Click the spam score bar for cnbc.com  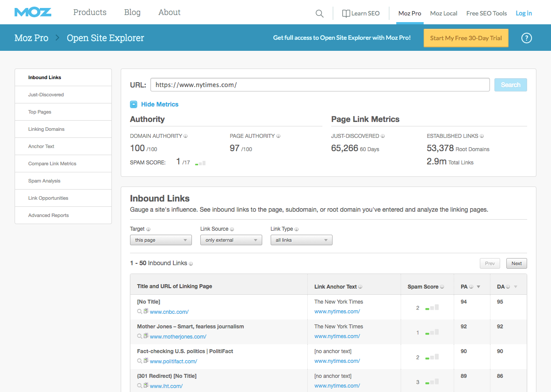click(x=432, y=308)
